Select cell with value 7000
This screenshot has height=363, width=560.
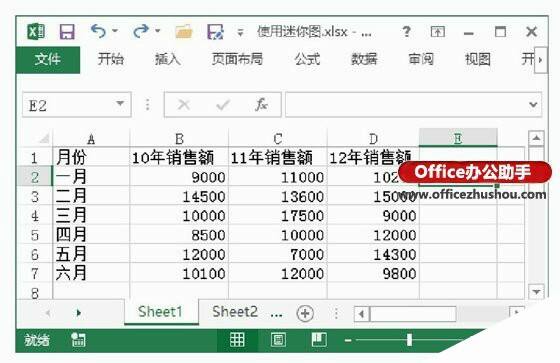point(278,254)
